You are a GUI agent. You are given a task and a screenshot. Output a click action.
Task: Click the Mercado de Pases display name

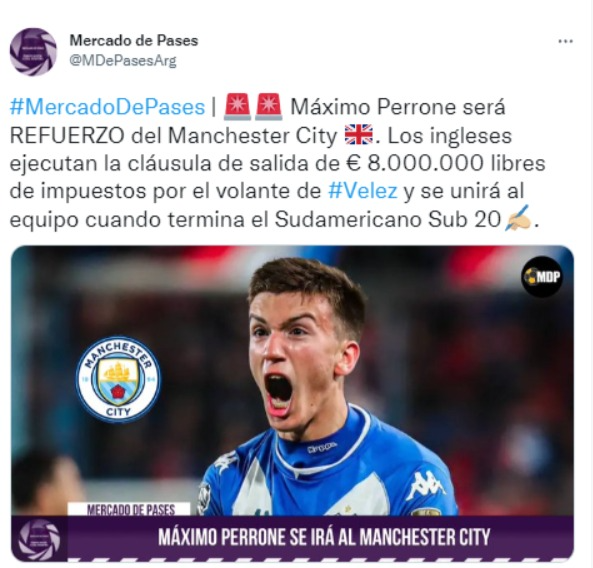point(134,40)
